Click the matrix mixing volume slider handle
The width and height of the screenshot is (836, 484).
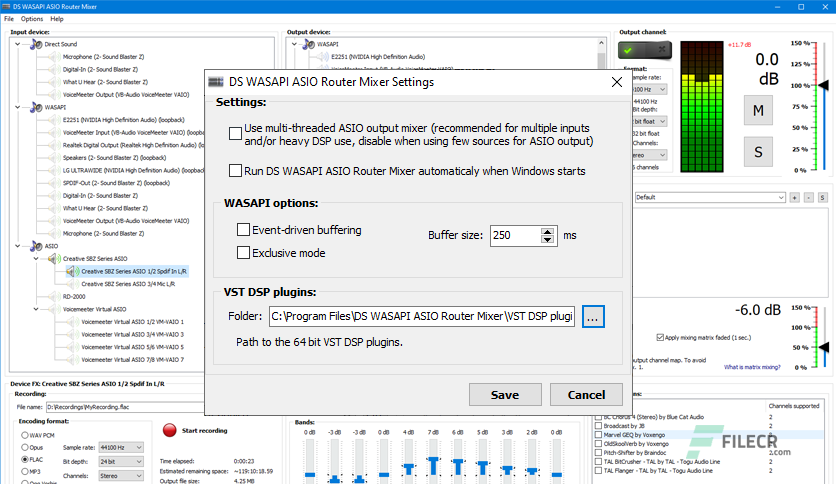pyautogui.click(x=824, y=348)
